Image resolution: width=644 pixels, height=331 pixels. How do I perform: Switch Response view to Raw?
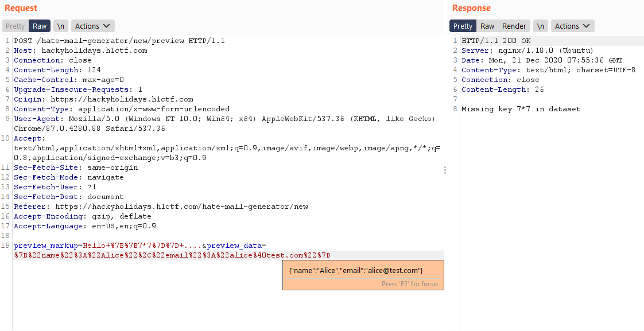pyautogui.click(x=487, y=26)
